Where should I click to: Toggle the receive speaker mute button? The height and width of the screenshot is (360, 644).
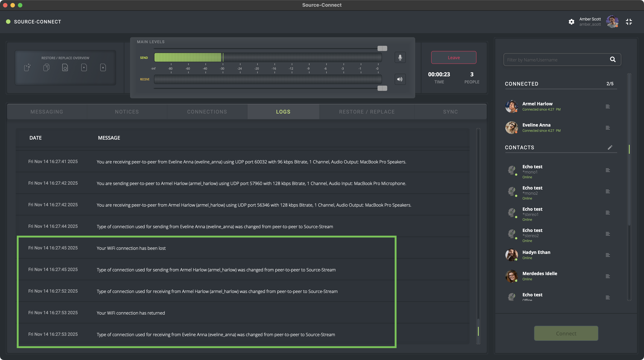click(400, 79)
